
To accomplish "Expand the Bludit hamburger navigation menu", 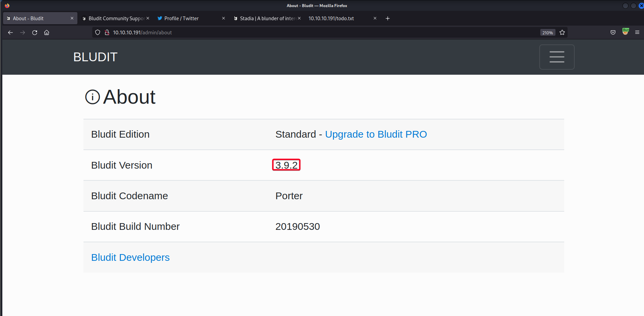I will click(557, 57).
